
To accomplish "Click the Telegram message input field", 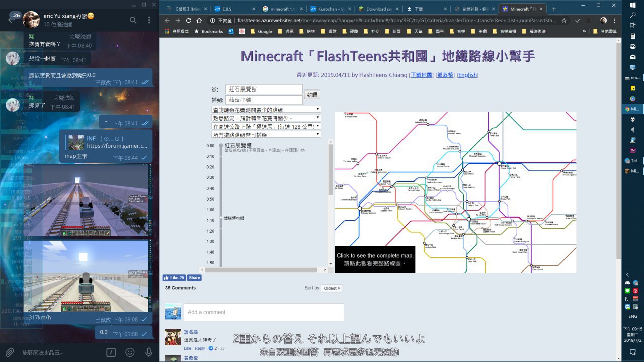I will point(60,353).
